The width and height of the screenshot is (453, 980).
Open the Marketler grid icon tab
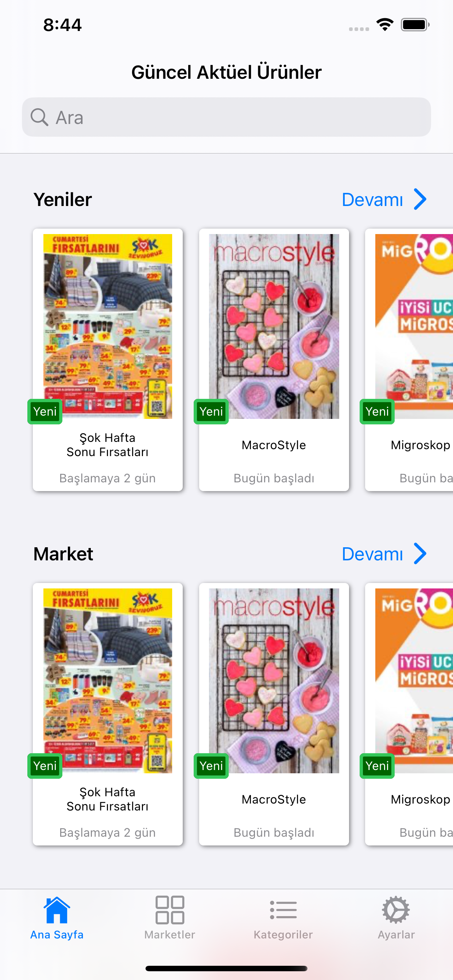(170, 910)
